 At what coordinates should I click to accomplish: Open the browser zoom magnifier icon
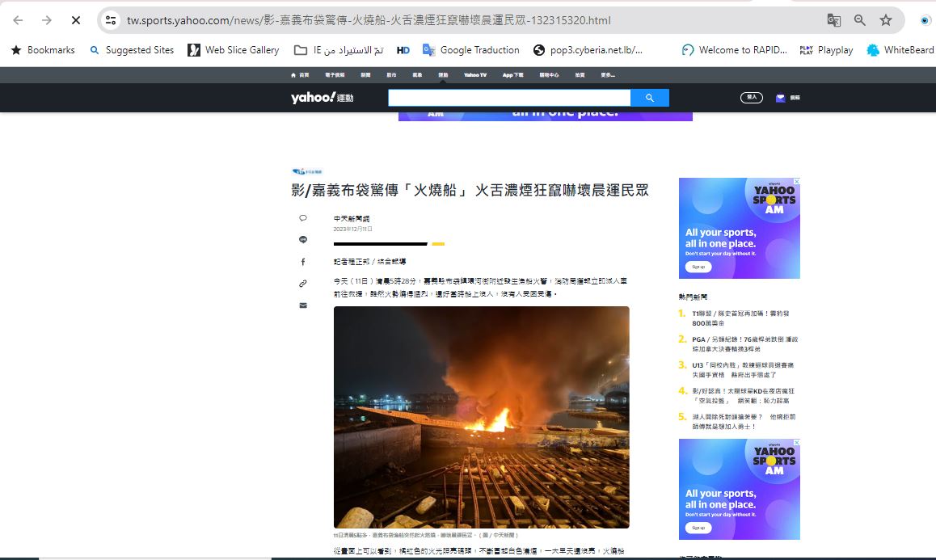click(860, 20)
